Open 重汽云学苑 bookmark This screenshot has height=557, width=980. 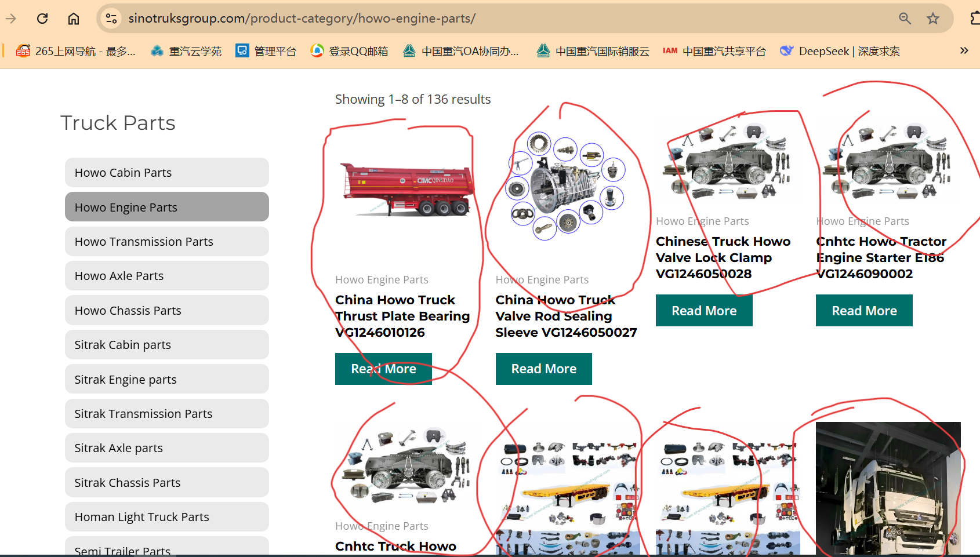(186, 51)
